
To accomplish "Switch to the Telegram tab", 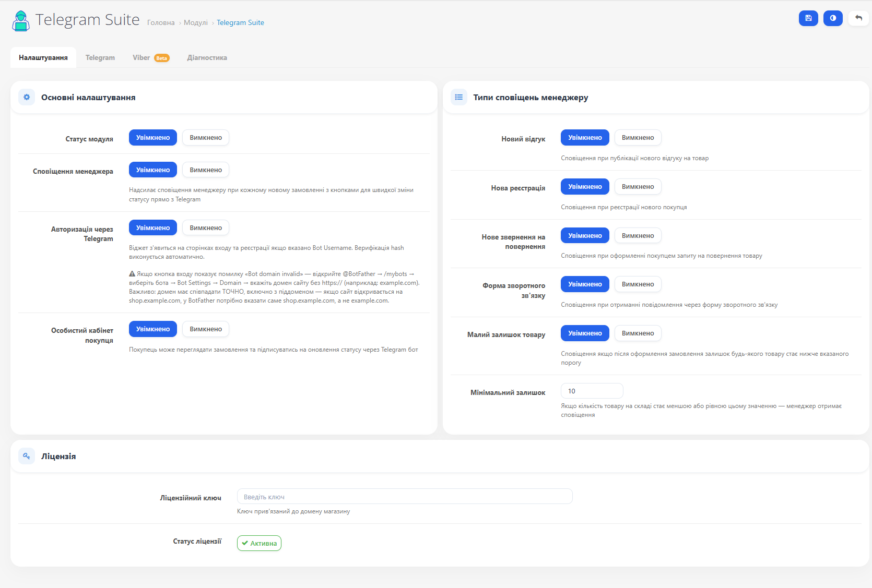I will pos(100,57).
